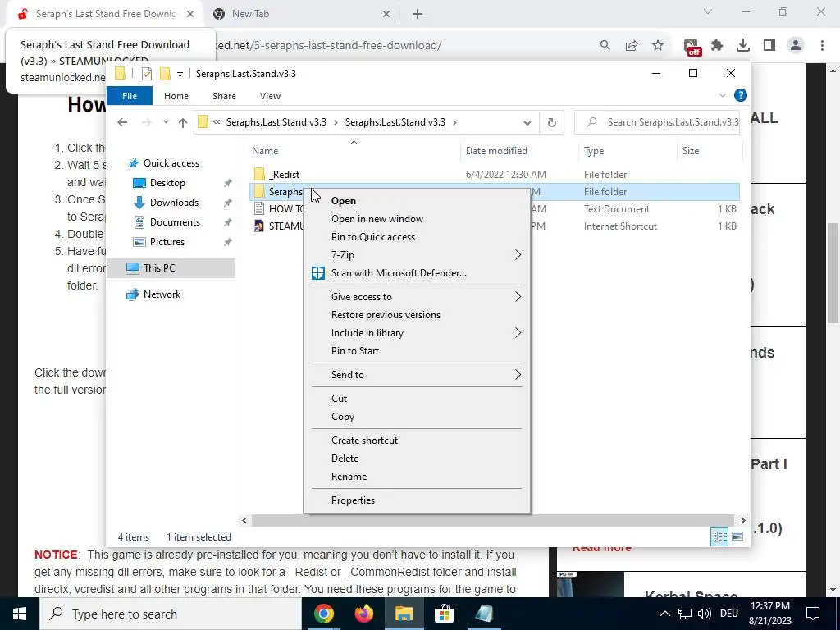Choose Restore previous versions
Viewport: 840px width, 630px height.
coord(386,315)
